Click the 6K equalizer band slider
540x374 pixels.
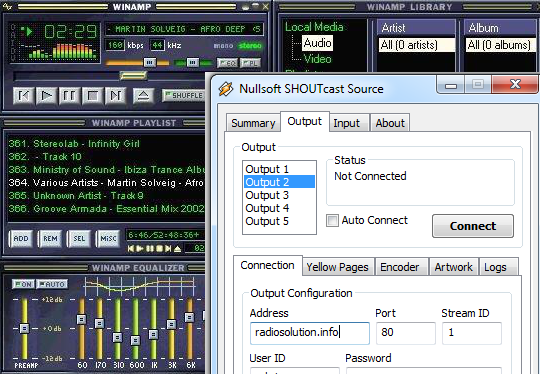(x=189, y=329)
